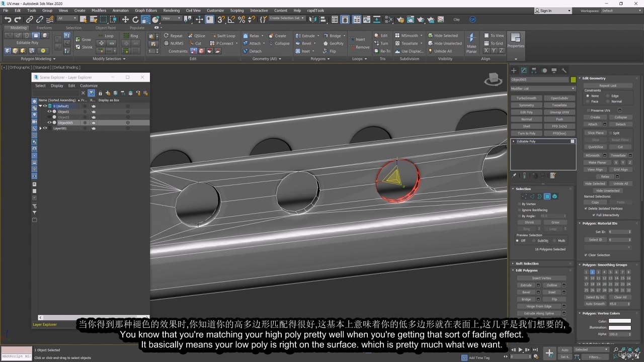Select Polygon level in Selection rollout
644x362 pixels.
547,197
